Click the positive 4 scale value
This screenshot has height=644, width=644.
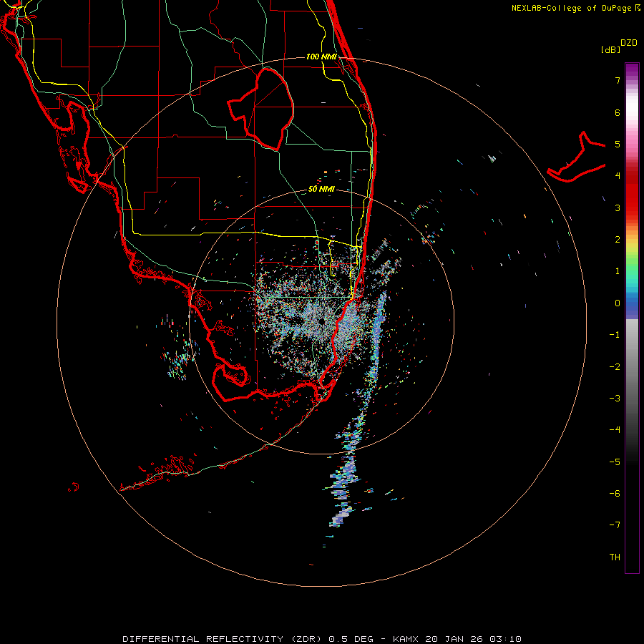(x=618, y=176)
